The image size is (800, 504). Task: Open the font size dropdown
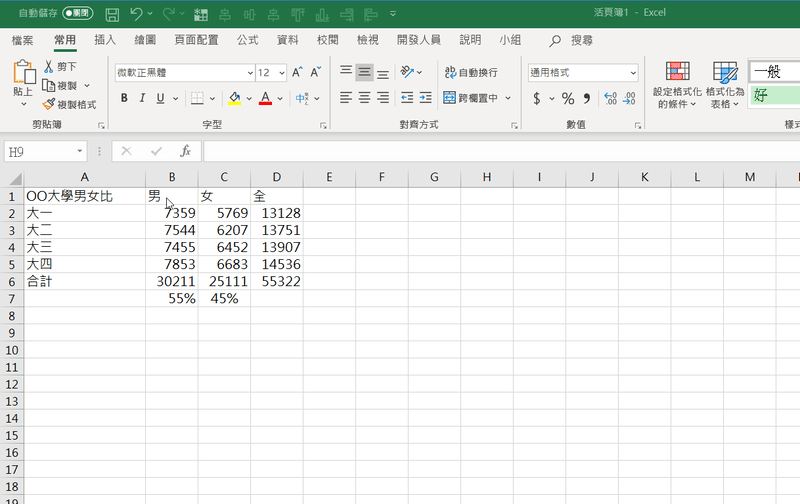[x=282, y=73]
